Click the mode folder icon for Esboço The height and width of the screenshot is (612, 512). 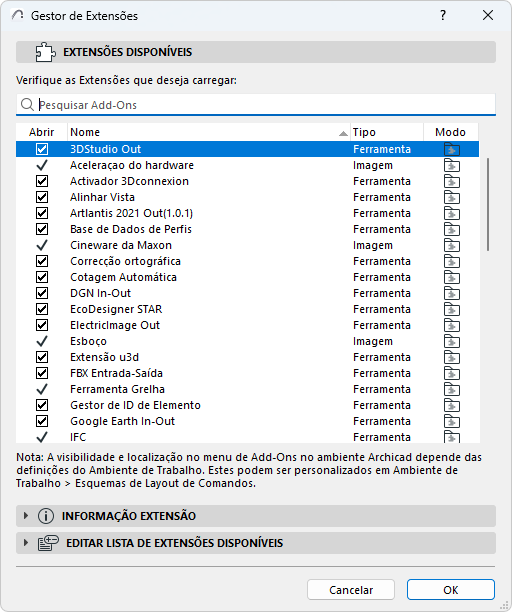point(452,341)
